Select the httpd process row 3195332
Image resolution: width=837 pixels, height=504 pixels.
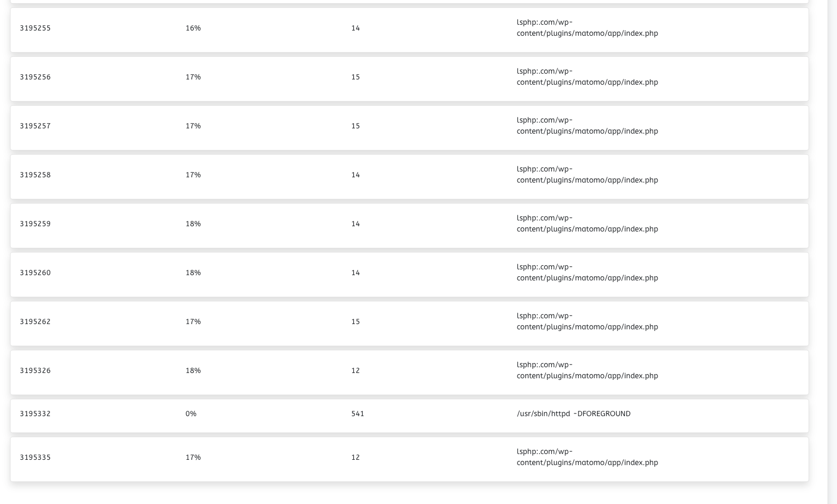[409, 416]
